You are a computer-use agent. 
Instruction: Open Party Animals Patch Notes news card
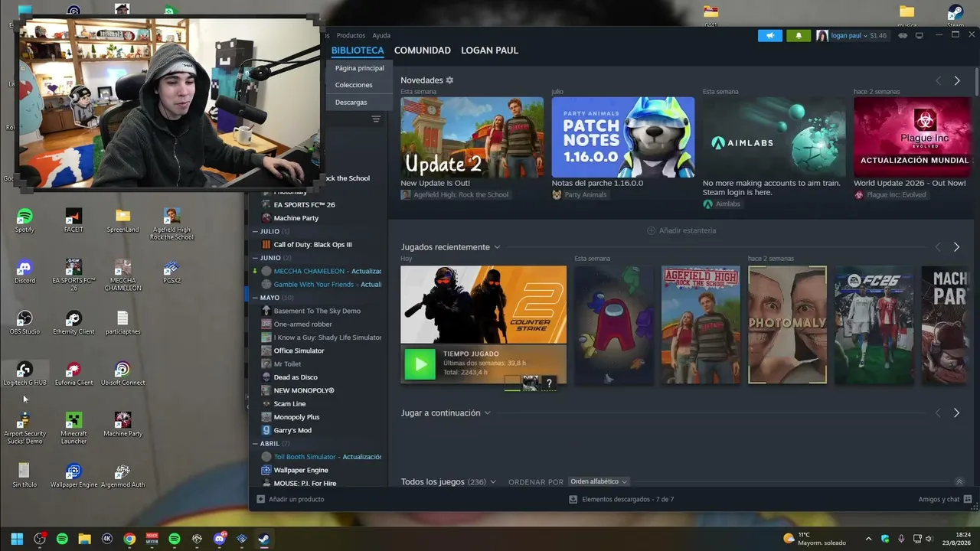coord(623,137)
